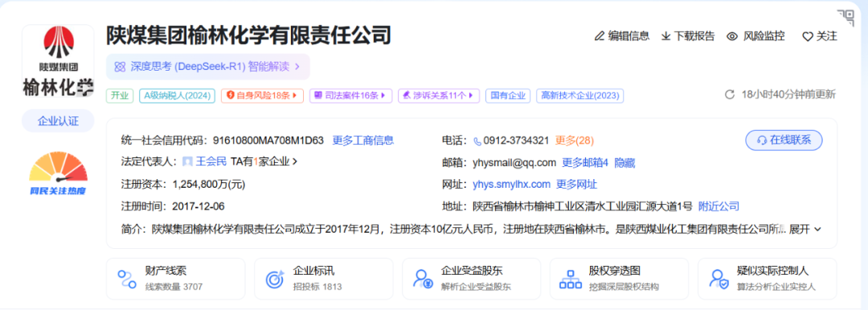This screenshot has width=868, height=310.
Task: Select the 国有企业 tag
Action: tap(508, 96)
